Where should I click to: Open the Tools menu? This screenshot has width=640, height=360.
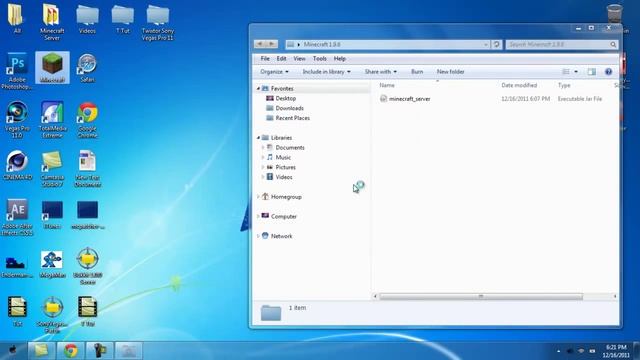click(x=320, y=59)
